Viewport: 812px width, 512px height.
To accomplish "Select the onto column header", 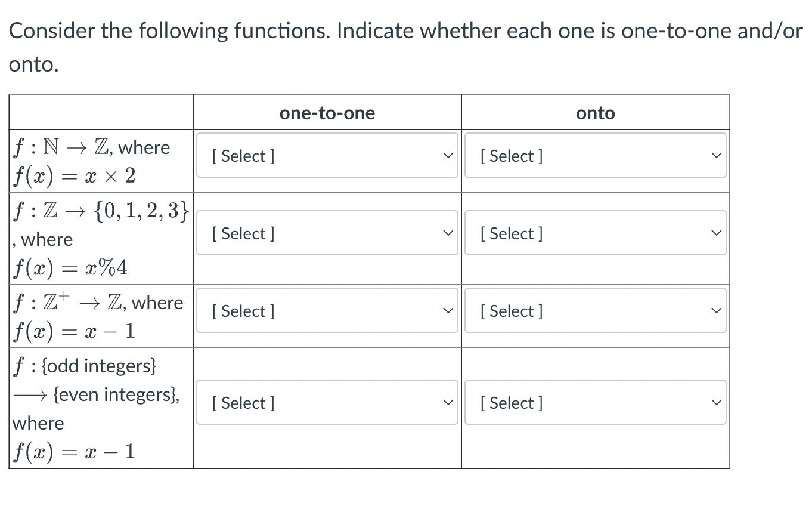I will 594,112.
